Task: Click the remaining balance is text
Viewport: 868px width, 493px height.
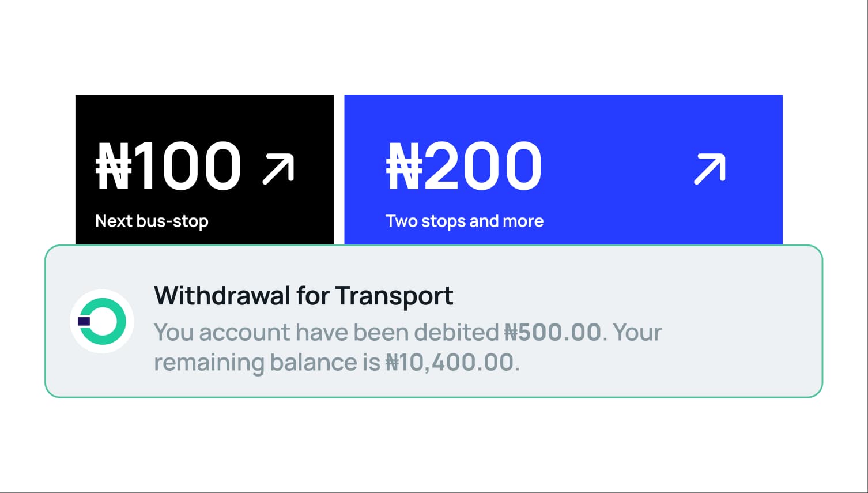Action: [x=267, y=362]
